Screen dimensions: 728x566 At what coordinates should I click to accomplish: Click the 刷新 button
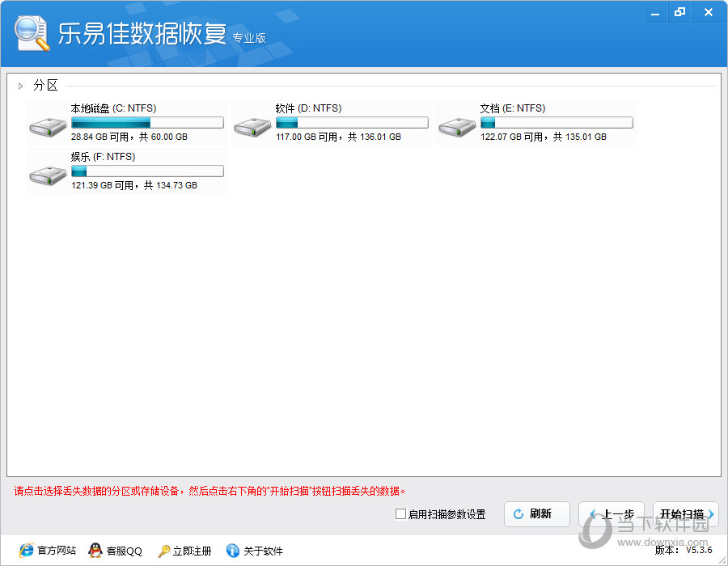pos(537,514)
